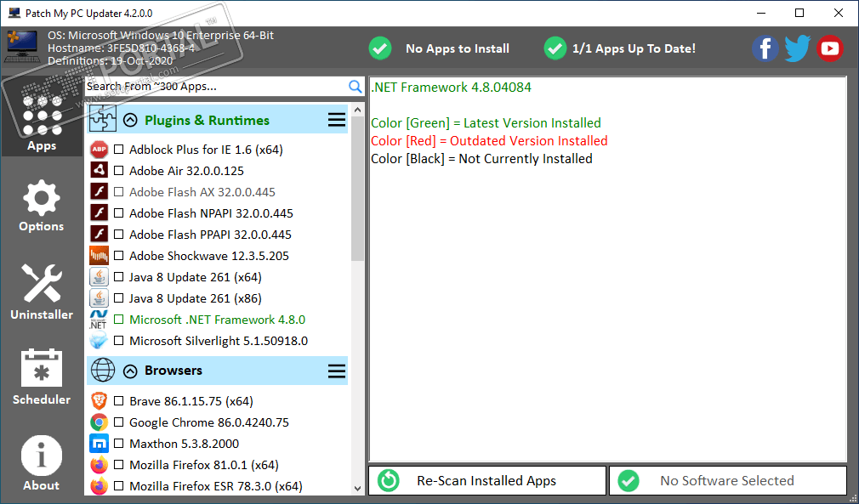Open the About section
This screenshot has width=859, height=504.
pos(42,463)
